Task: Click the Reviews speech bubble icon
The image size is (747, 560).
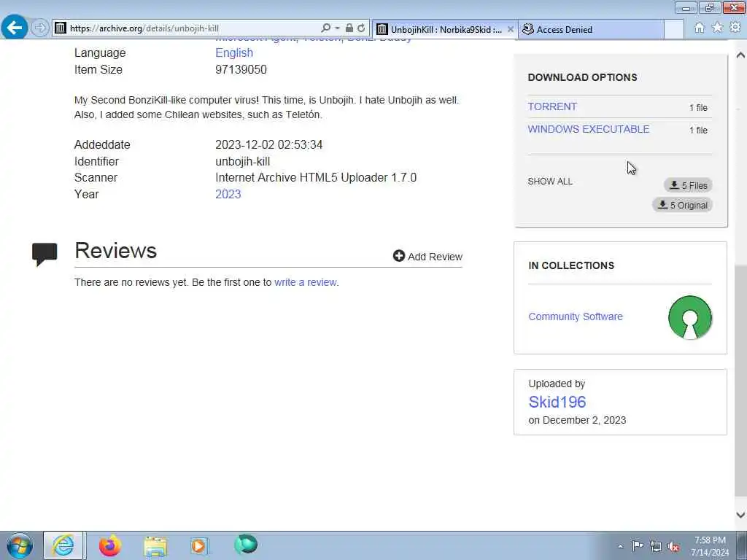Action: (44, 254)
